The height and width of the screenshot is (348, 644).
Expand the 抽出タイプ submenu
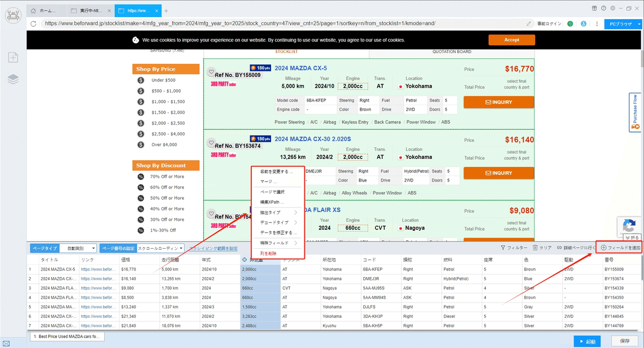pyautogui.click(x=278, y=213)
